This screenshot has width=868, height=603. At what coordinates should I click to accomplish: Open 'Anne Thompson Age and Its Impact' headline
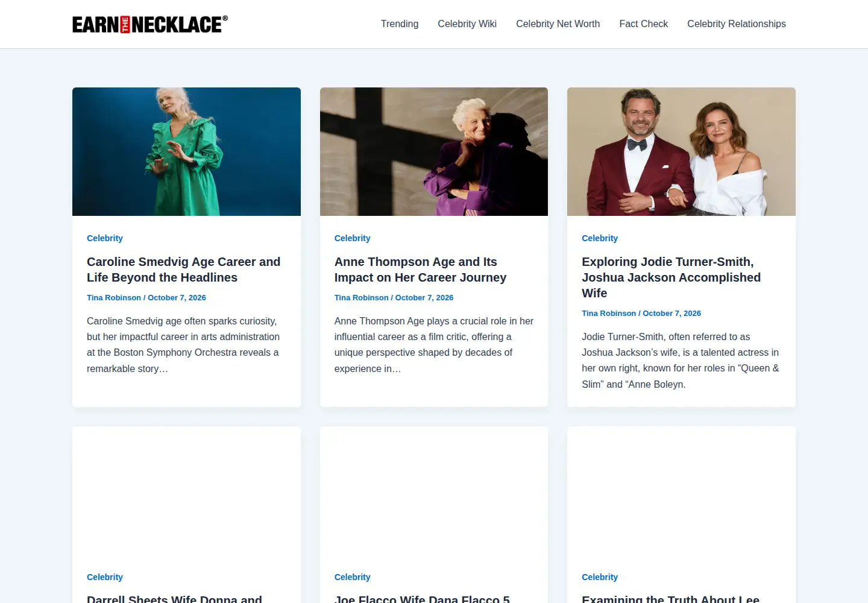coord(421,270)
